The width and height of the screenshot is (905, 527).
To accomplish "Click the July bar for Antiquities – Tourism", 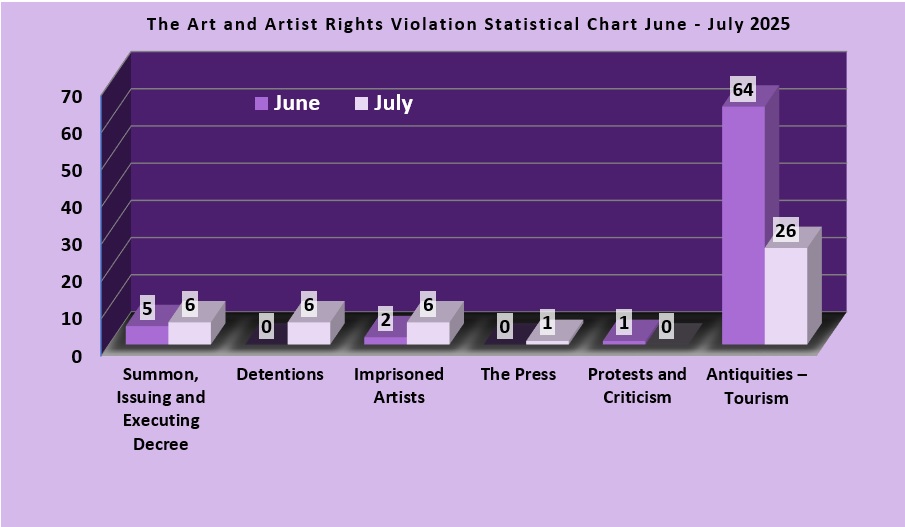I will click(785, 295).
